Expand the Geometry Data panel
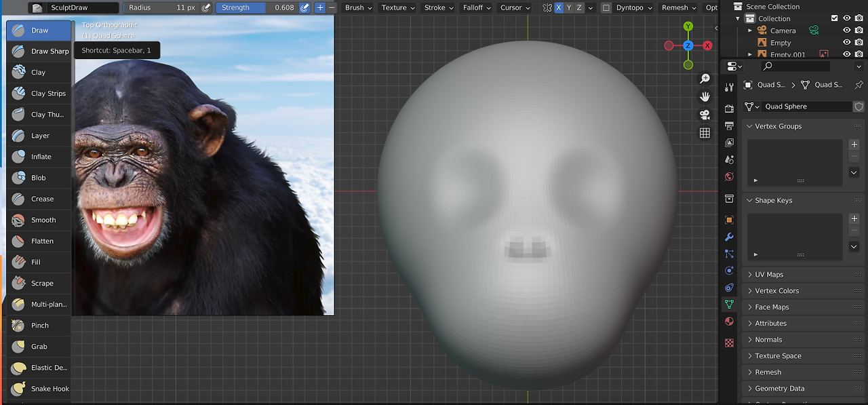The height and width of the screenshot is (405, 868). pyautogui.click(x=804, y=389)
